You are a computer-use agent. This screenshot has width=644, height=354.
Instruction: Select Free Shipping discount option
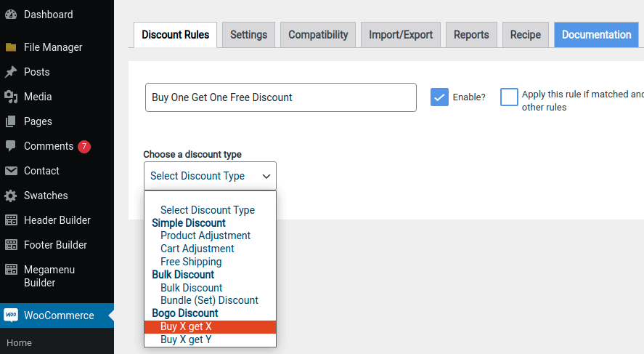point(191,262)
